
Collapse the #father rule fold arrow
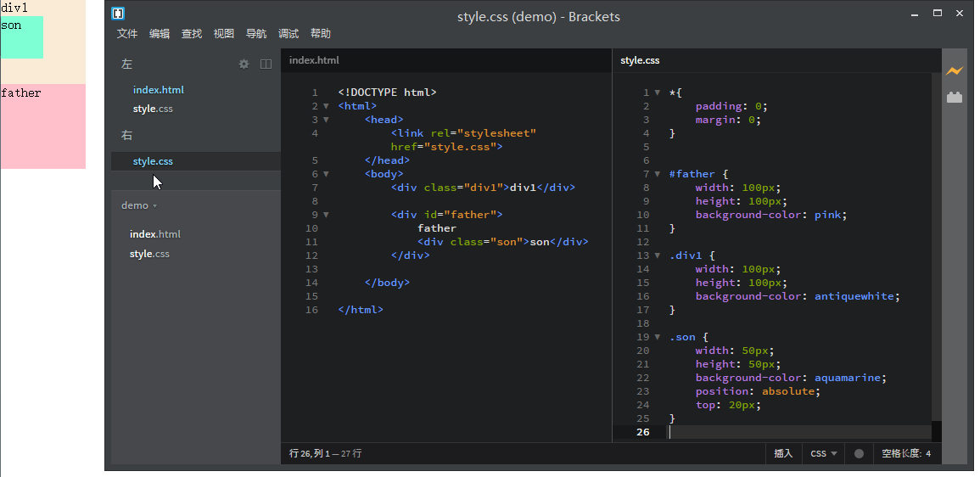coord(657,174)
